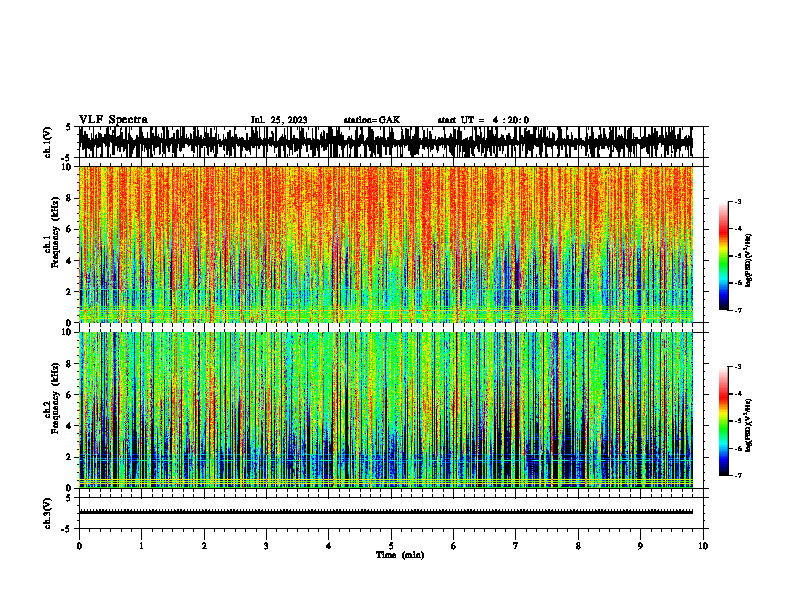This screenshot has height=612, width=792.
Task: Click the ch.1(V) waveform strip
Action: (386, 142)
